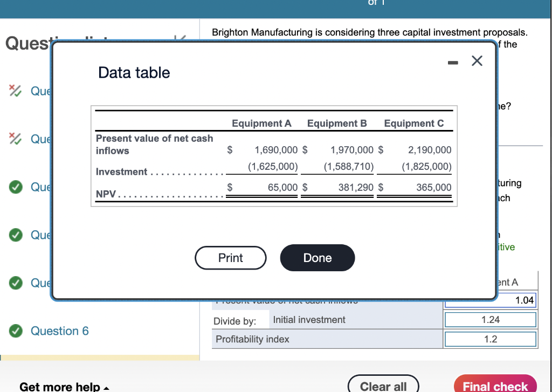This screenshot has width=552, height=392.
Task: Click the partially-correct icon on first question
Action: [x=15, y=91]
